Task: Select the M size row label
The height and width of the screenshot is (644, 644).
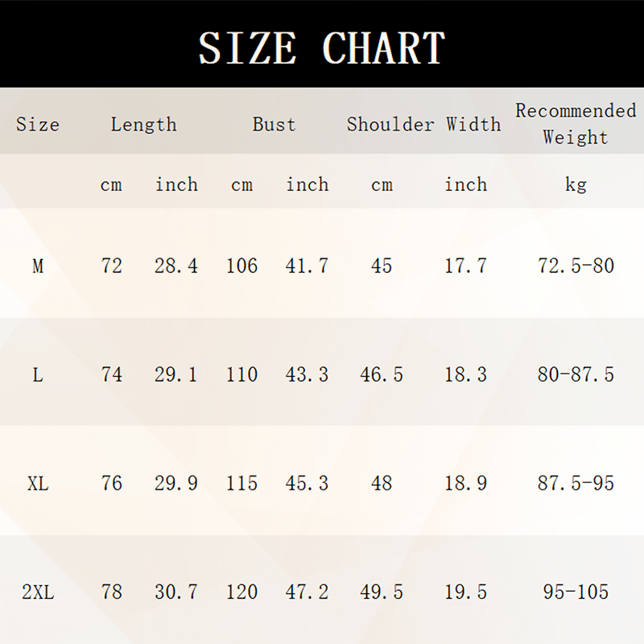Action: click(x=38, y=266)
